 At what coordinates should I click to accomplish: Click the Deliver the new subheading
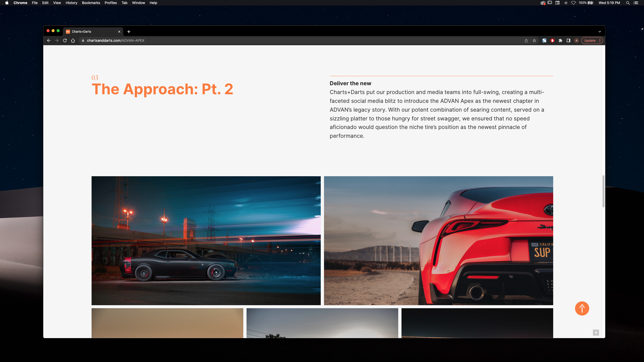click(x=350, y=83)
